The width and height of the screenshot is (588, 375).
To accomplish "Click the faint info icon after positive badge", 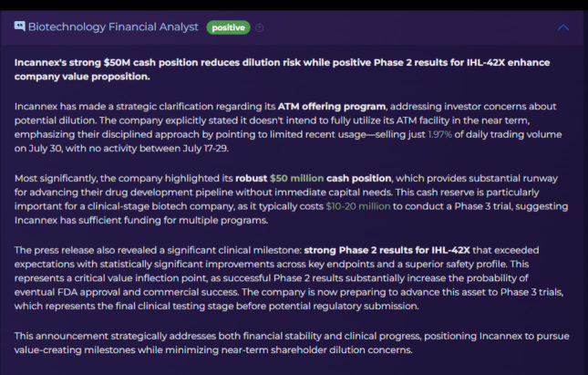I will 260,27.
